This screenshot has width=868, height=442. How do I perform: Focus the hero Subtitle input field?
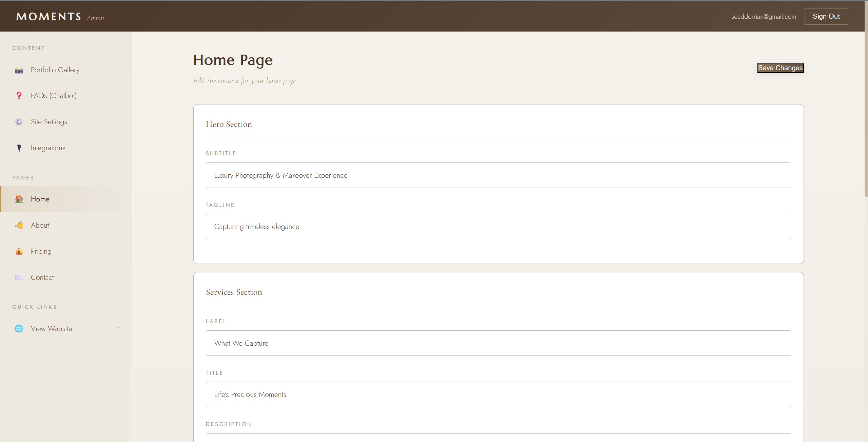pyautogui.click(x=498, y=175)
